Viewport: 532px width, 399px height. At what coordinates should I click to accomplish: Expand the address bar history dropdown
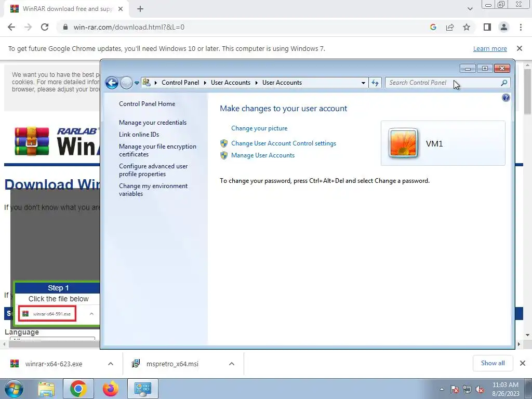point(363,83)
